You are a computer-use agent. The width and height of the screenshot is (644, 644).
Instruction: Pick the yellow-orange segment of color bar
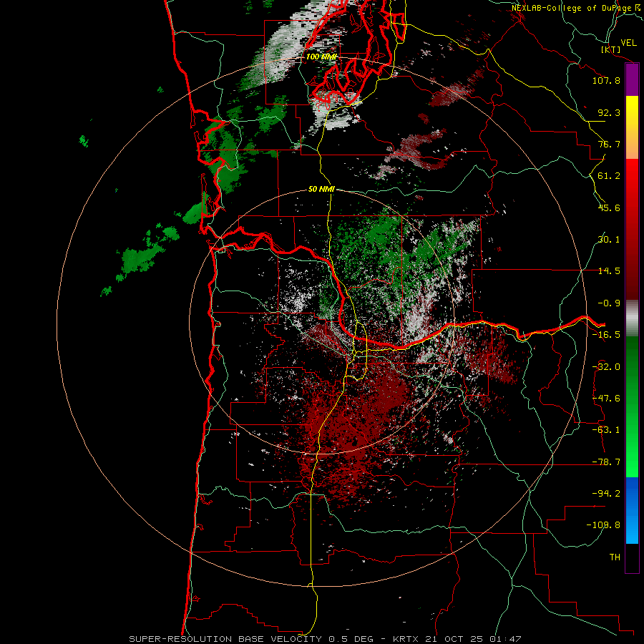[632, 127]
